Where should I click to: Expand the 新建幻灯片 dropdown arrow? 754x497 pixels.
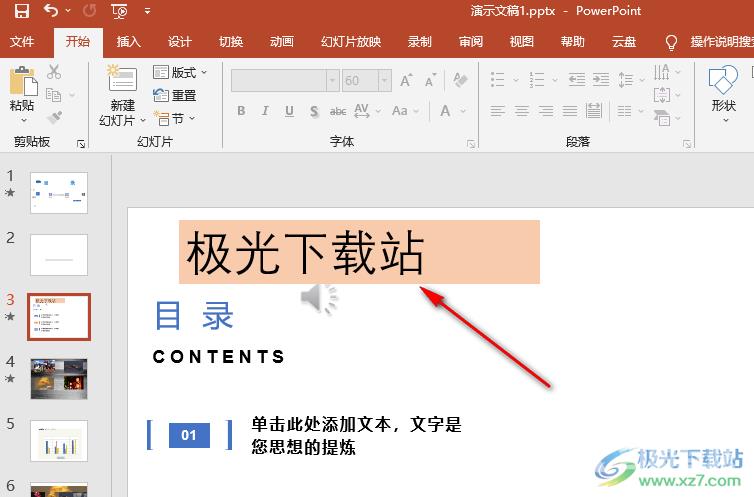pos(143,120)
